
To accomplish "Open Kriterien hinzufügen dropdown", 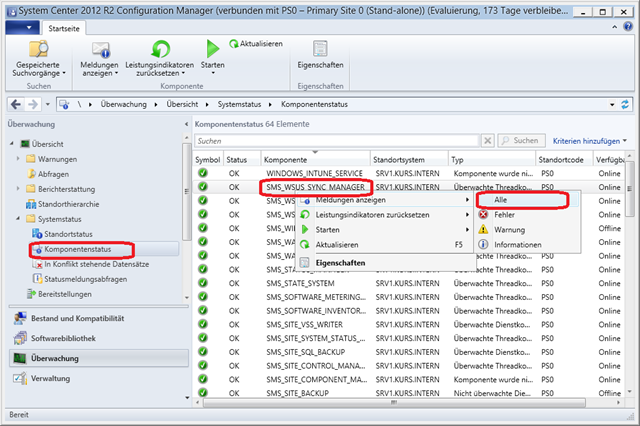I will (x=589, y=141).
